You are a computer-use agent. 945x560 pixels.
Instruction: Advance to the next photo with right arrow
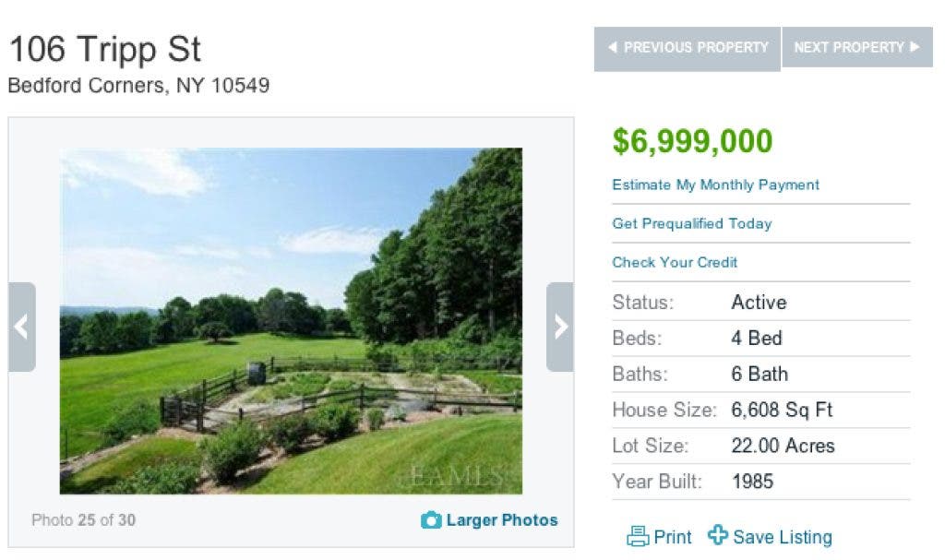pos(559,327)
